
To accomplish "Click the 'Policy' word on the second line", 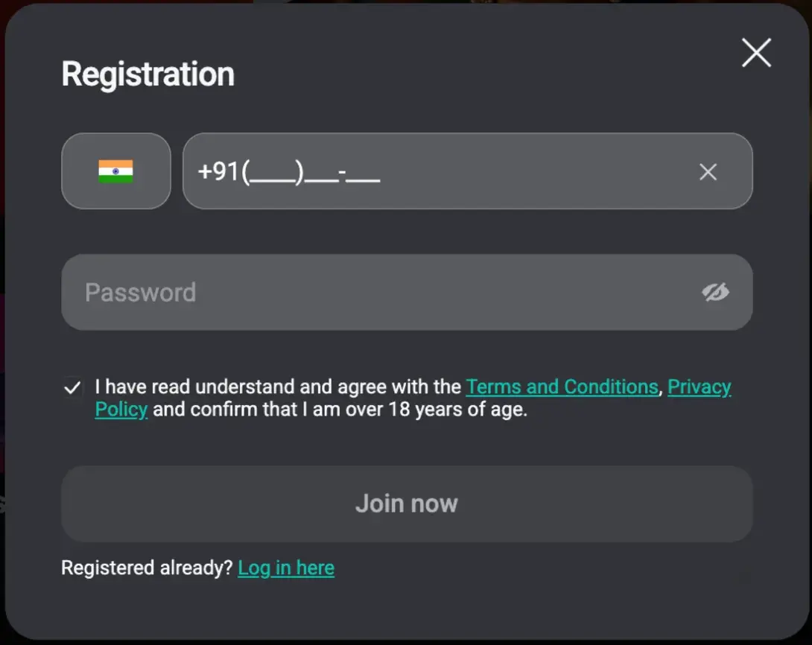I will click(121, 410).
